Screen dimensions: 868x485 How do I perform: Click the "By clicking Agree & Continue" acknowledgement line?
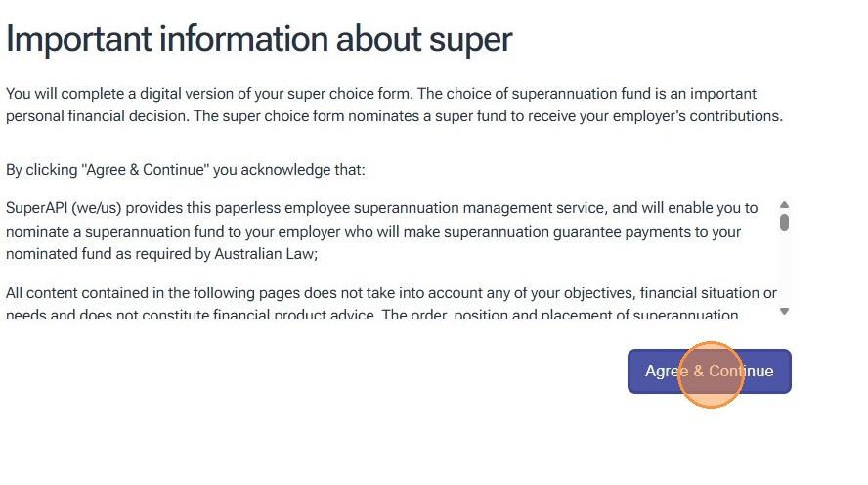(185, 170)
